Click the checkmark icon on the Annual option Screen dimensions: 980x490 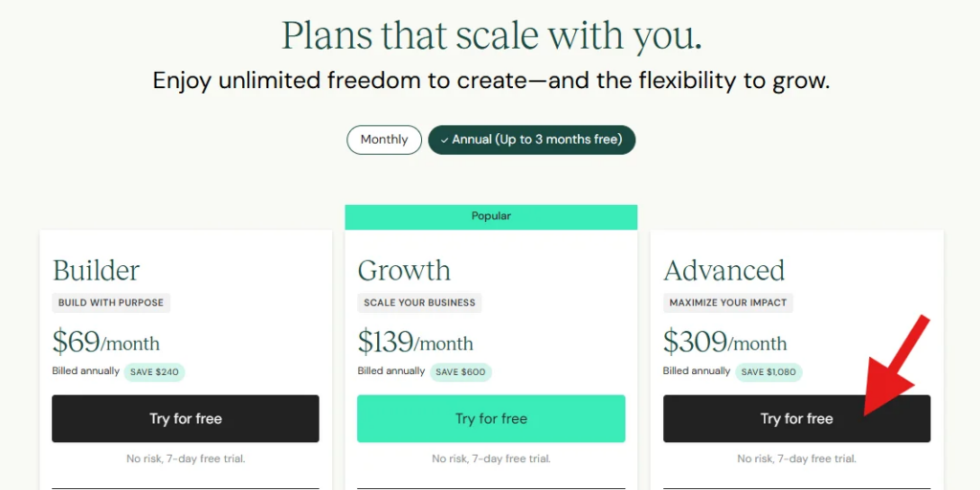click(x=444, y=140)
